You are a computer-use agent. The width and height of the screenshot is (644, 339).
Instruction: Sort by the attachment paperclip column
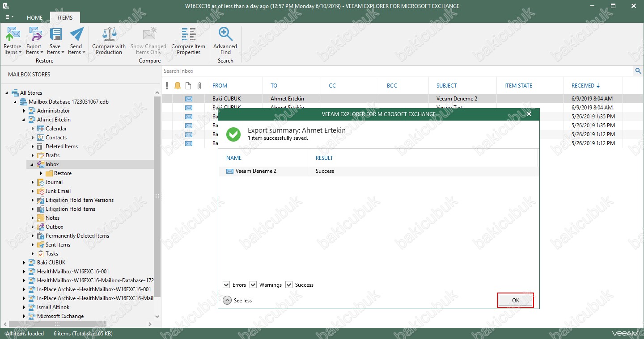(199, 86)
